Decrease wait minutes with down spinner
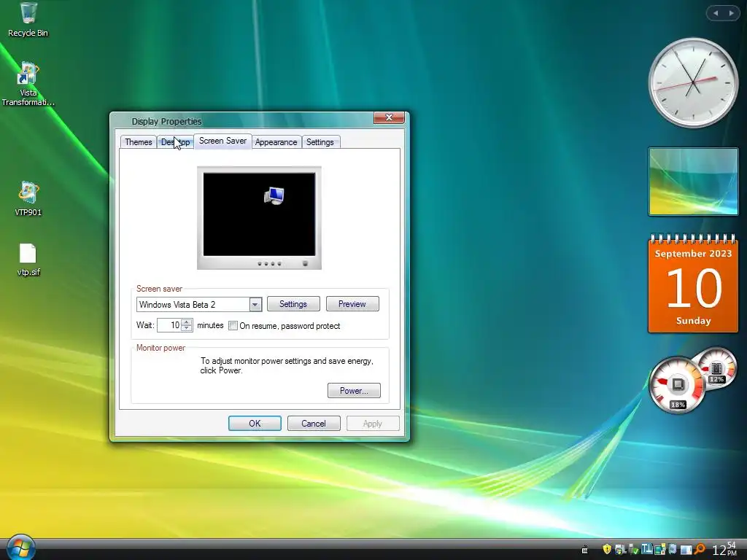 tap(187, 329)
